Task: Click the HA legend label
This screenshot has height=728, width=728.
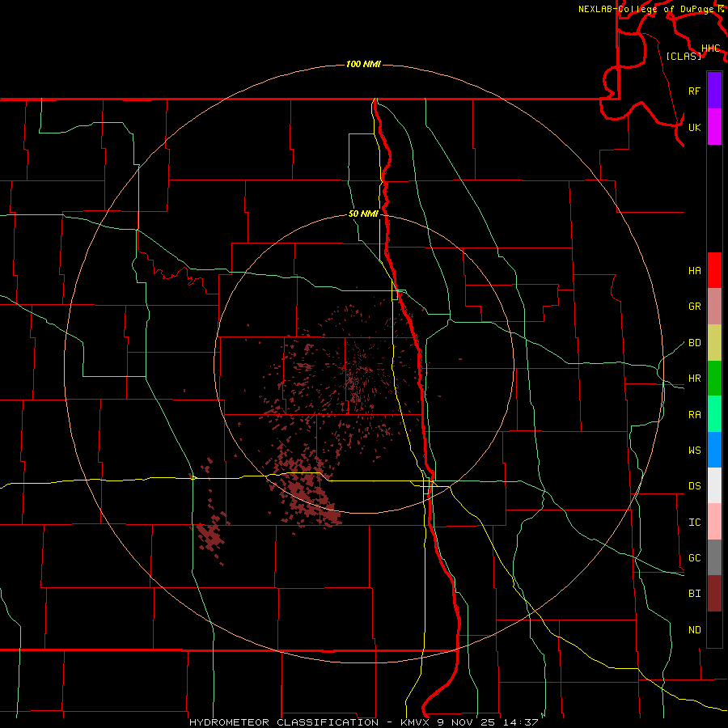Action: (694, 271)
